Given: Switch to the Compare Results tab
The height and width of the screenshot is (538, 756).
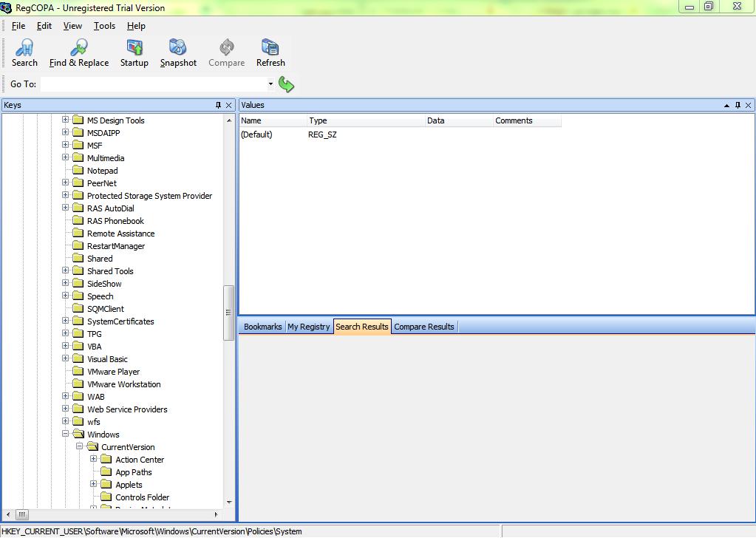Looking at the screenshot, I should (x=424, y=327).
